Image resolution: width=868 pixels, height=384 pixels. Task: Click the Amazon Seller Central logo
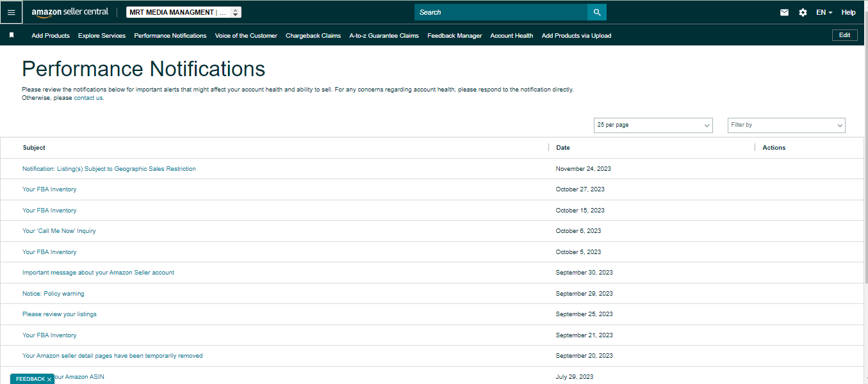tap(70, 12)
